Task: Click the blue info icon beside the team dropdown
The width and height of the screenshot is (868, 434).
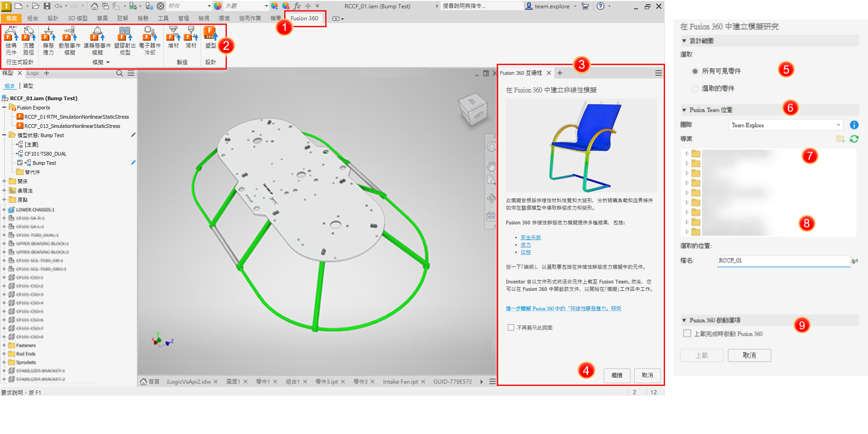Action: pyautogui.click(x=854, y=125)
